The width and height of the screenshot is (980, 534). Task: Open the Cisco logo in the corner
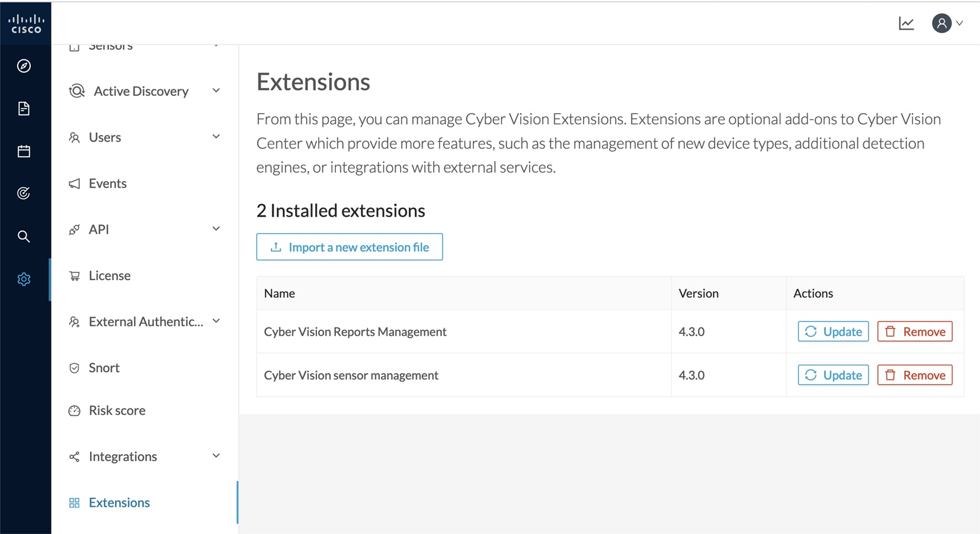click(25, 22)
